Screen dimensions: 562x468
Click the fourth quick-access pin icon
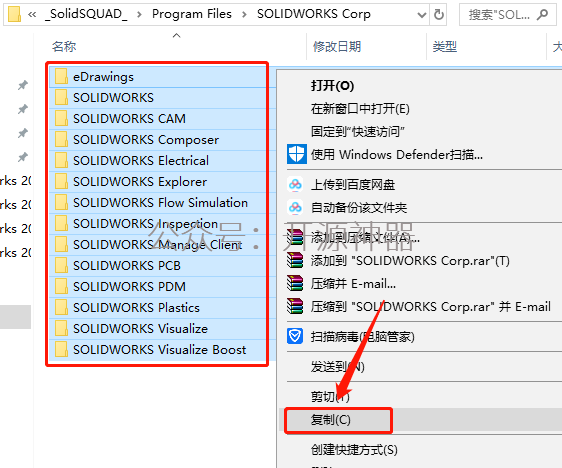point(23,157)
